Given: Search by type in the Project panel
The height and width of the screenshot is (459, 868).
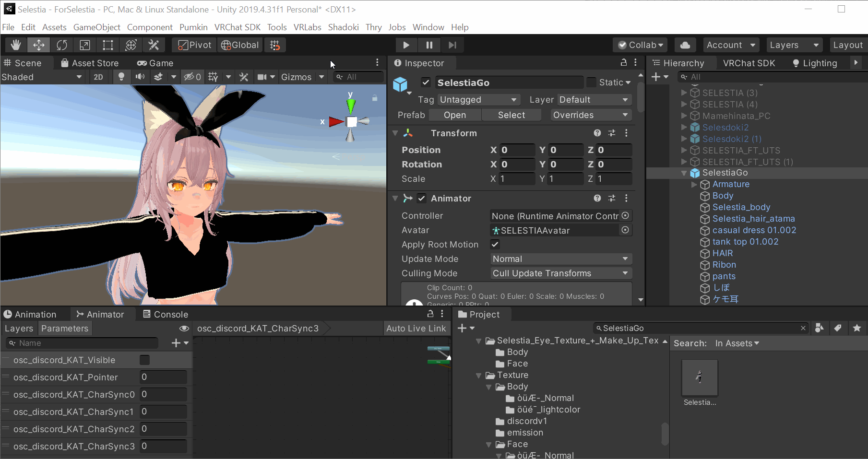Looking at the screenshot, I should point(820,328).
